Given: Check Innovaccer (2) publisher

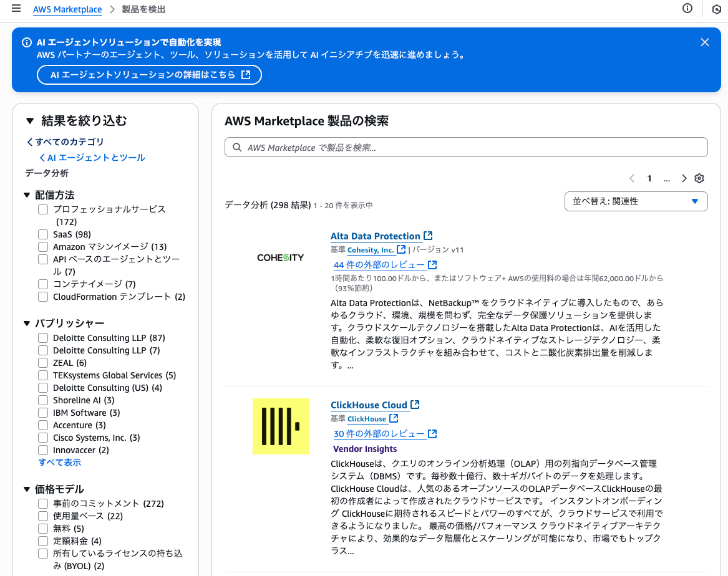Looking at the screenshot, I should coord(43,450).
